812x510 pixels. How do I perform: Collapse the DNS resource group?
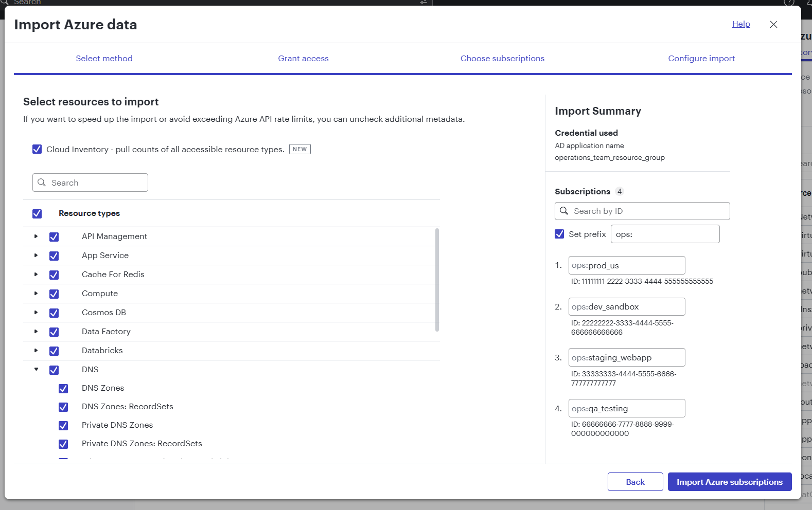36,369
